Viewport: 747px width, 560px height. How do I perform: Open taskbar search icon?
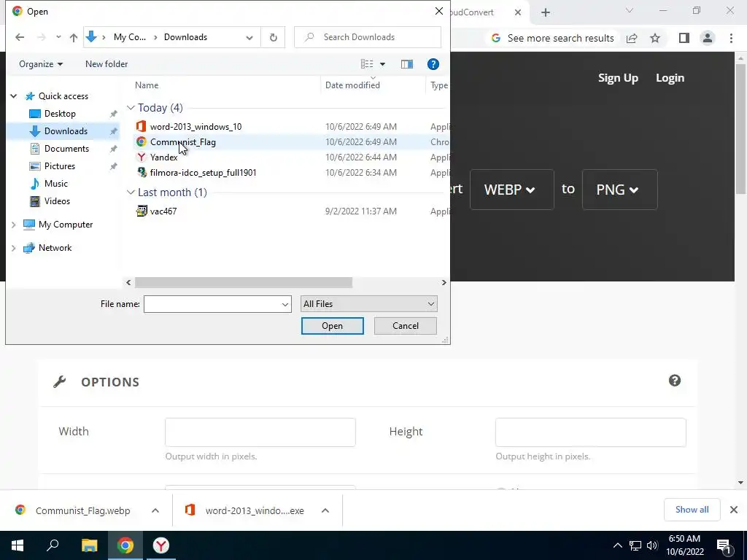53,545
